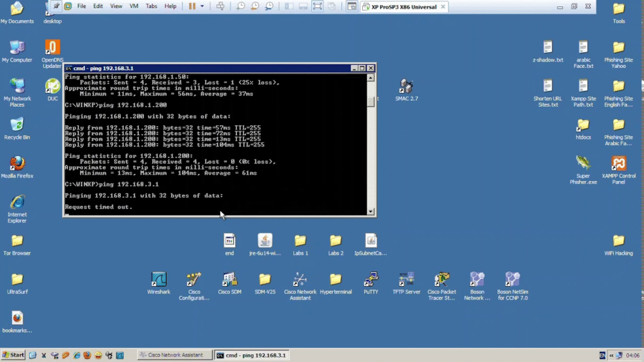Open the VM menu
644x362 pixels.
click(x=133, y=6)
